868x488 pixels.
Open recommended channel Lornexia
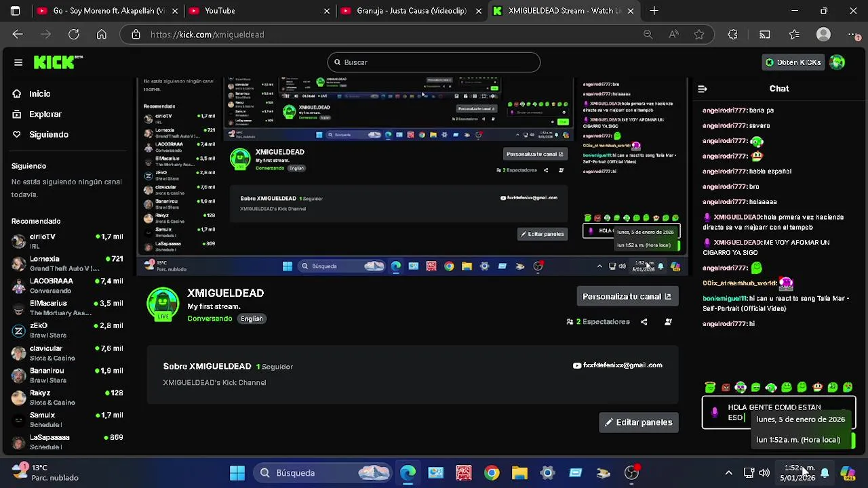(67, 264)
